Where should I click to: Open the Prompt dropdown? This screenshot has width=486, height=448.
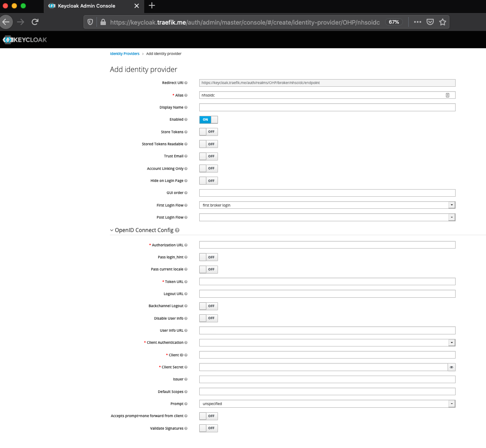[451, 403]
